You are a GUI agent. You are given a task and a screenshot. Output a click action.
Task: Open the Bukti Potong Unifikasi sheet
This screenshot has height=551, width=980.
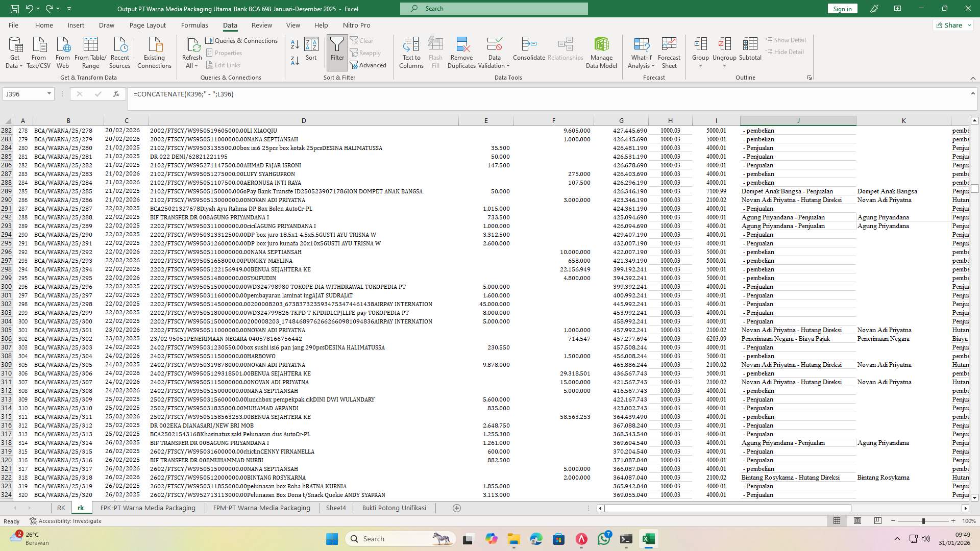[x=394, y=508]
